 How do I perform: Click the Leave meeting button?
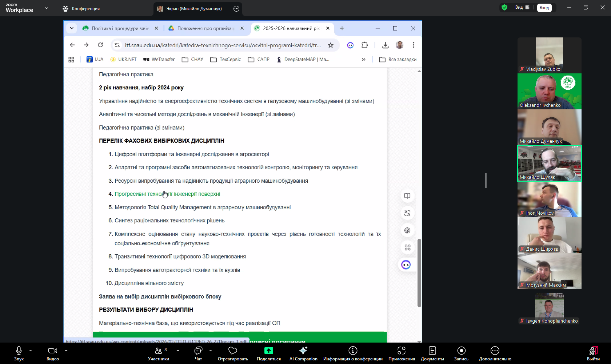(x=593, y=353)
